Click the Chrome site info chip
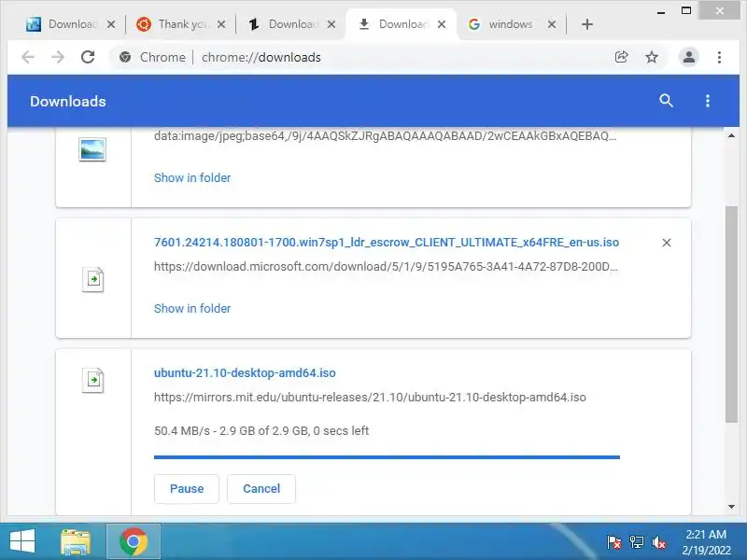This screenshot has width=747, height=560. (152, 57)
